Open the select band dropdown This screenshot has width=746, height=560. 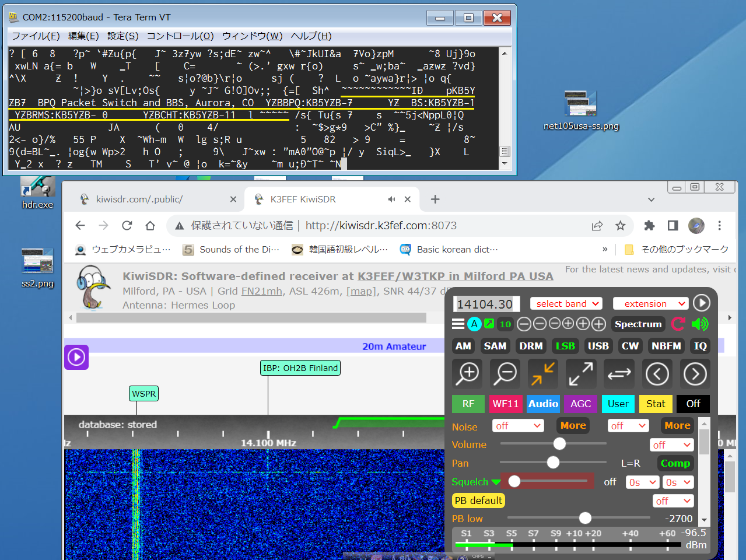click(566, 303)
